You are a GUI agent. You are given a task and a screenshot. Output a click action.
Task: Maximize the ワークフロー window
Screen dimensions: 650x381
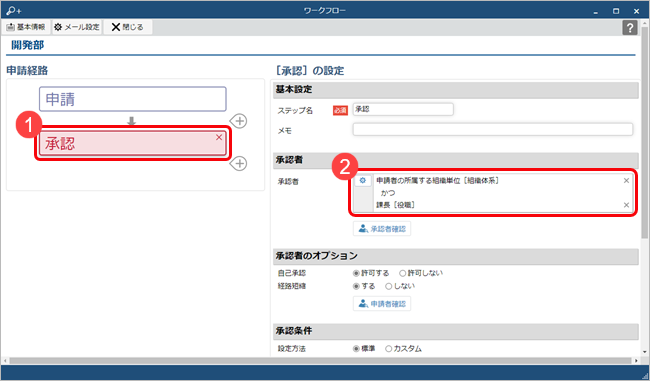pos(616,11)
